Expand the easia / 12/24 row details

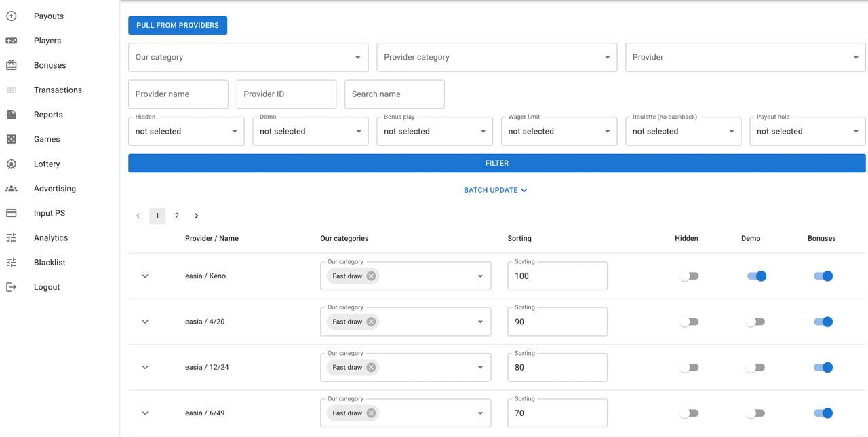(x=145, y=368)
